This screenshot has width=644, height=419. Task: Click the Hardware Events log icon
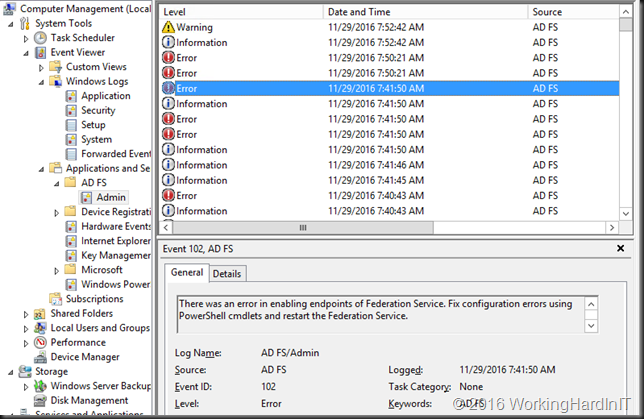[x=71, y=226]
